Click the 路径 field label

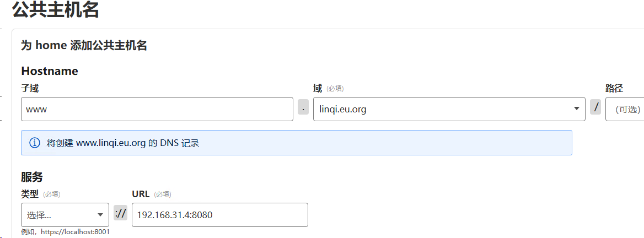tap(614, 88)
